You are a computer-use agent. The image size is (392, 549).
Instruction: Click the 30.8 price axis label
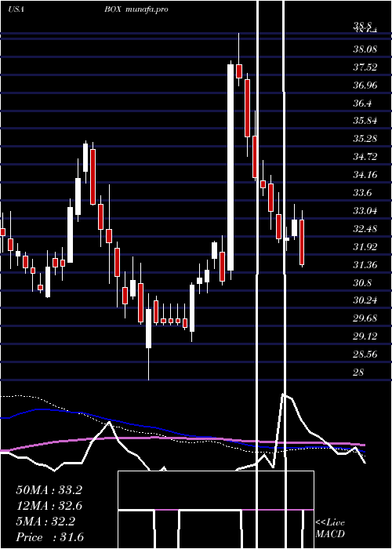362,282
